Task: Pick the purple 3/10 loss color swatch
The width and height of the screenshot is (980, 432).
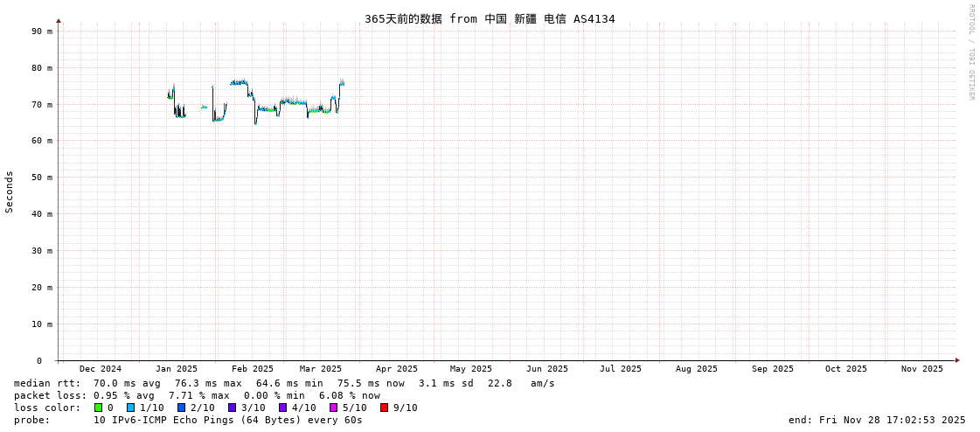Action: (x=232, y=408)
